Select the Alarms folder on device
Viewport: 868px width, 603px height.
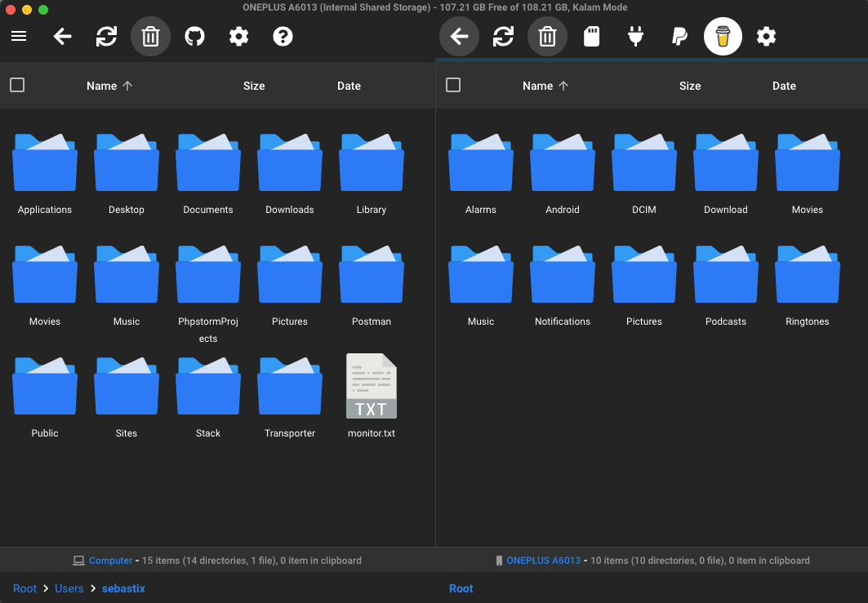click(480, 175)
